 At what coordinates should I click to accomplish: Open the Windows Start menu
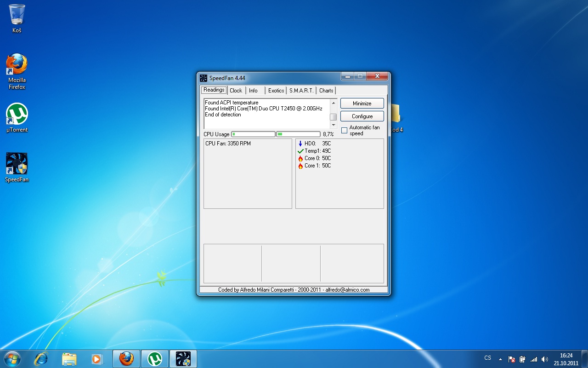pyautogui.click(x=12, y=358)
